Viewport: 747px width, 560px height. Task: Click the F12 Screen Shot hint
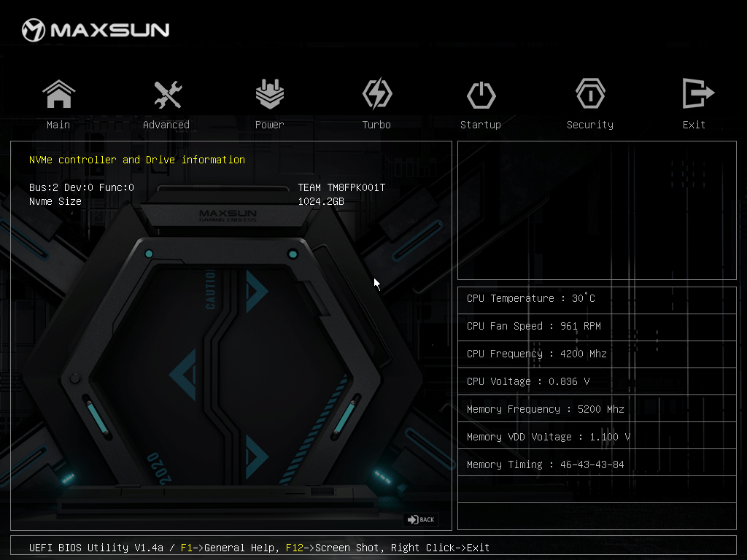[x=332, y=548]
